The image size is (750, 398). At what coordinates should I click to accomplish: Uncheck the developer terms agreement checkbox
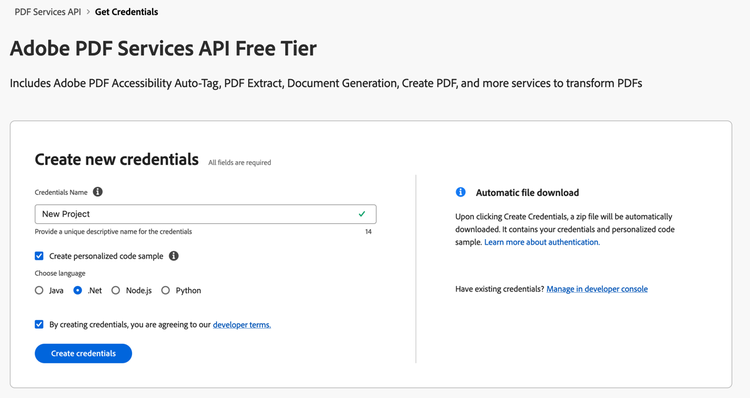point(39,324)
